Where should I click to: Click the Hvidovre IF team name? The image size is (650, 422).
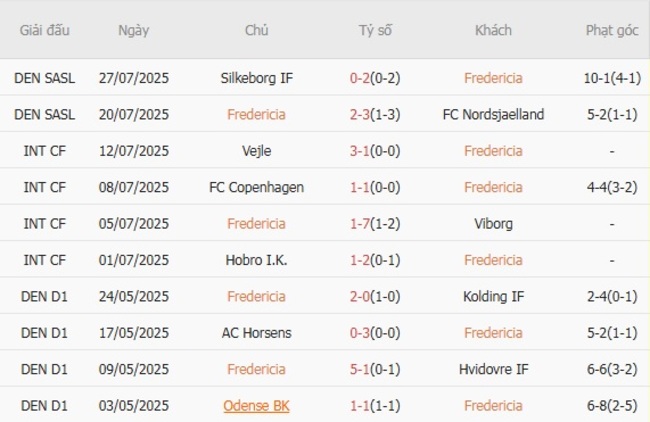click(x=493, y=369)
